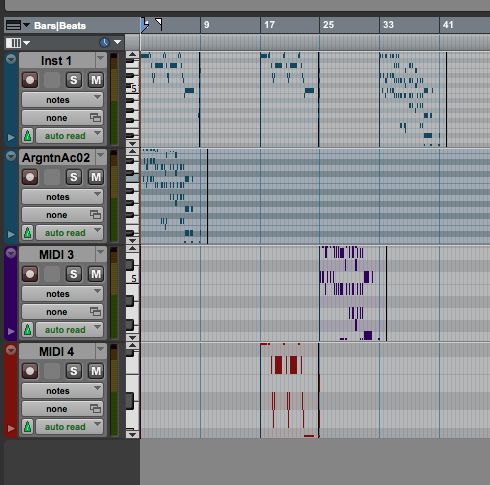Solo the Inst 1 track
This screenshot has width=490, height=485.
(x=74, y=80)
